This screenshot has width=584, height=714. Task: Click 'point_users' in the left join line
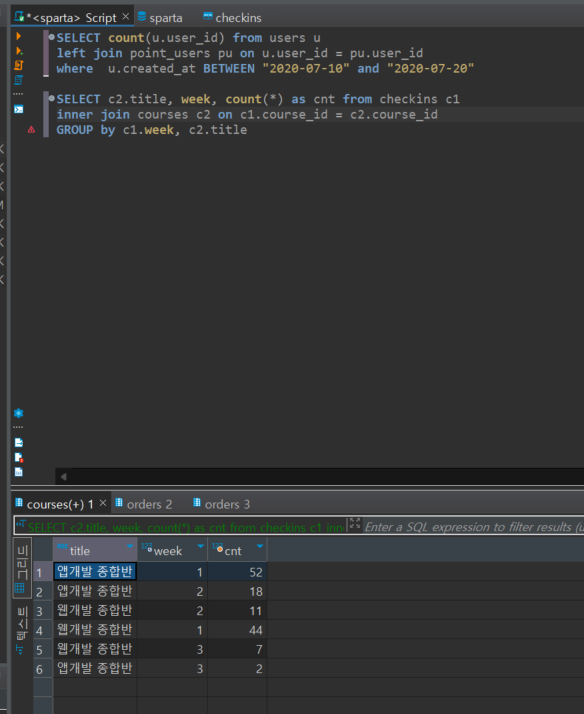pyautogui.click(x=170, y=53)
